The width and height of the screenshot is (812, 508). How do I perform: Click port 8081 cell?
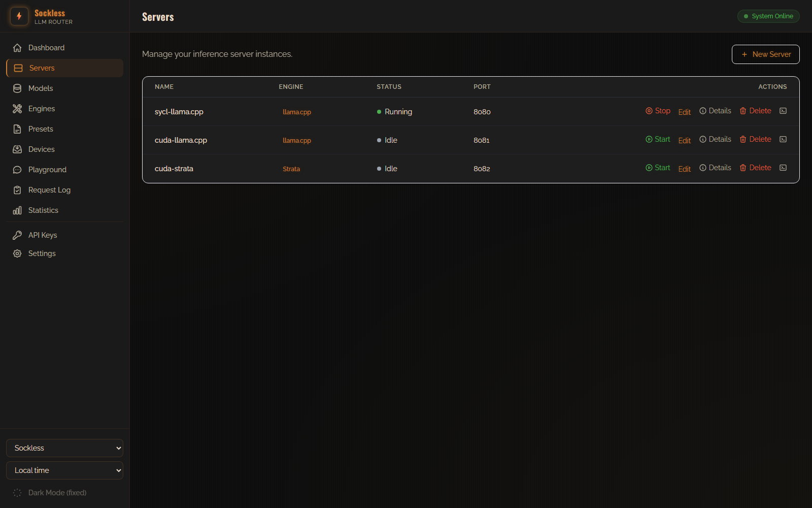[x=482, y=140]
